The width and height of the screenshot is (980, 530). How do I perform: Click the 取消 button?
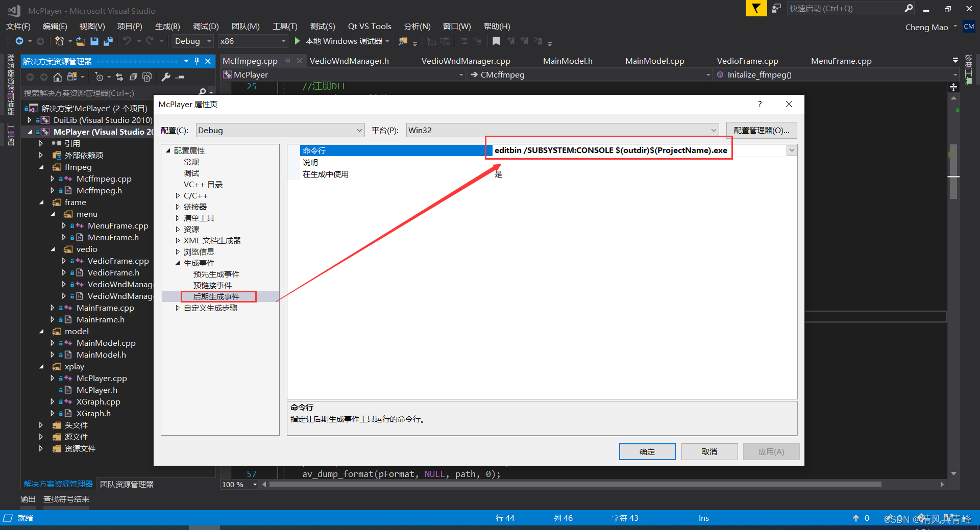[x=709, y=451]
